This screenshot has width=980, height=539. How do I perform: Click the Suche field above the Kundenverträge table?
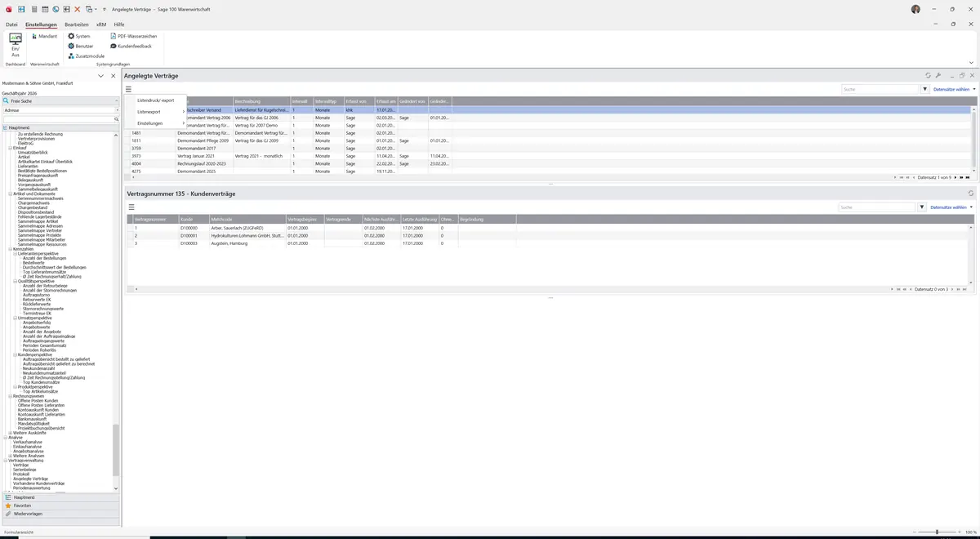[x=878, y=207]
